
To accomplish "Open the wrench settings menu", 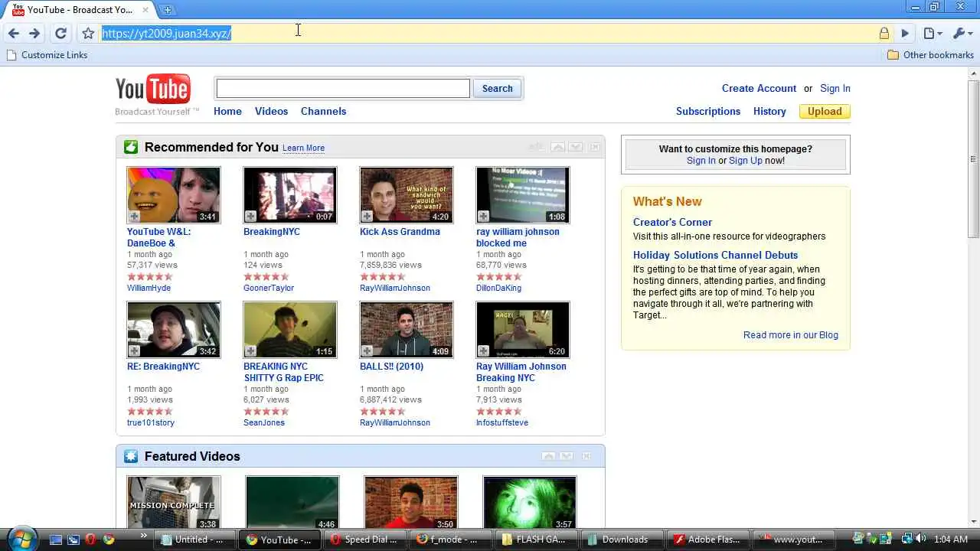I will point(962,33).
